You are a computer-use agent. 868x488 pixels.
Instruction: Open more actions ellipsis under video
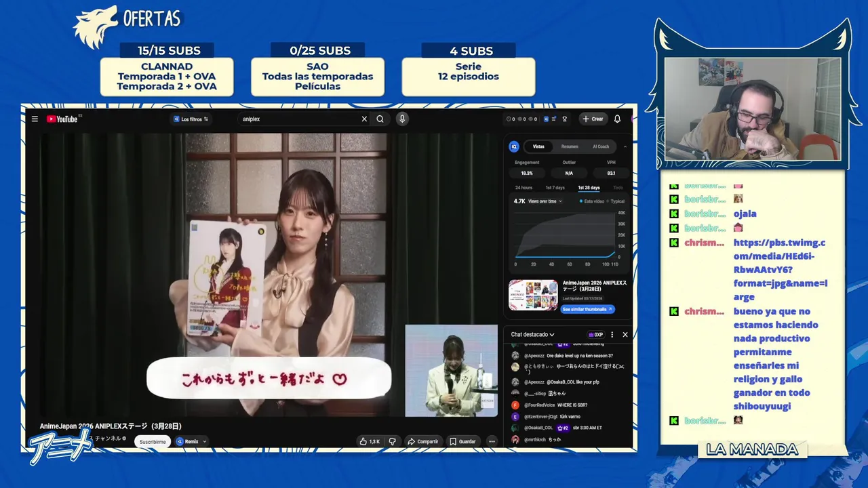492,441
